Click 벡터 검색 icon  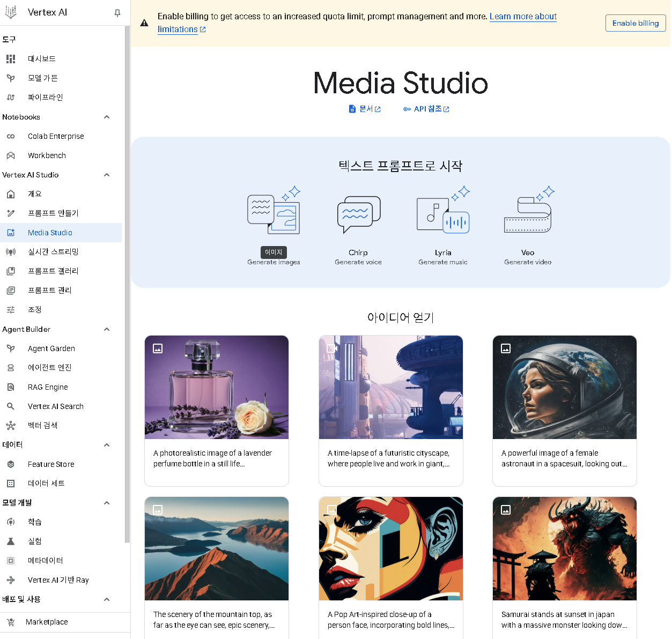[11, 426]
